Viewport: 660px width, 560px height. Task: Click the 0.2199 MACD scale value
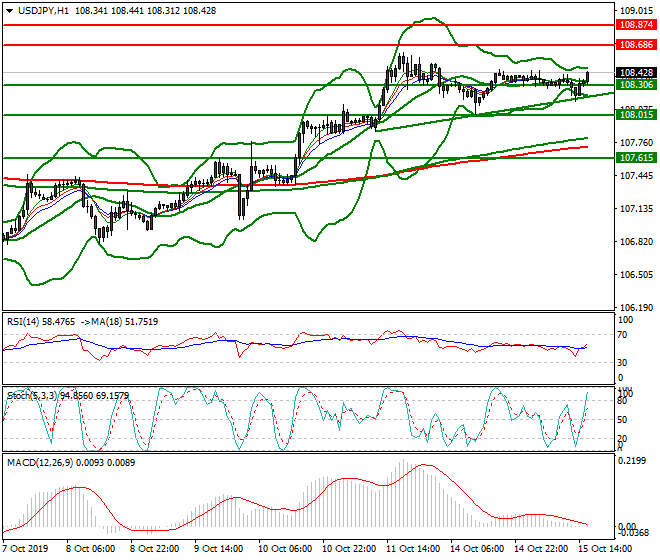coord(632,461)
